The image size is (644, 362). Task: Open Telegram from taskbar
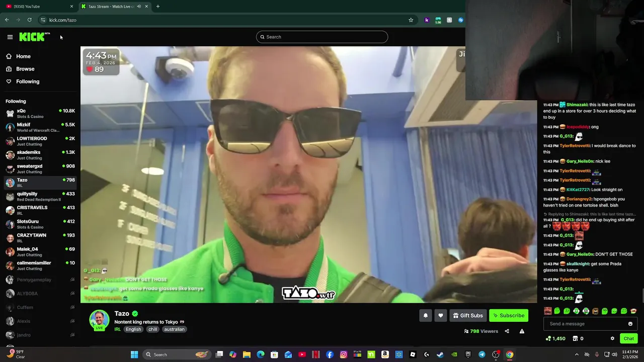click(x=481, y=354)
